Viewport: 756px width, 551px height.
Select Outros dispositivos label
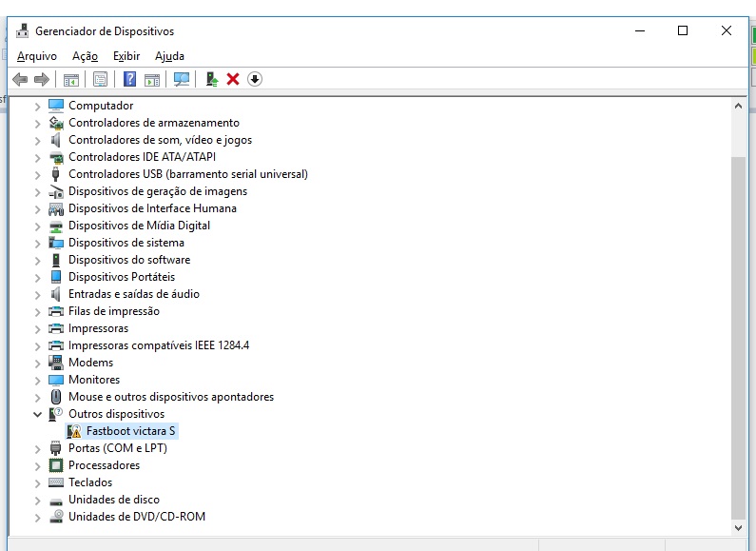[116, 414]
